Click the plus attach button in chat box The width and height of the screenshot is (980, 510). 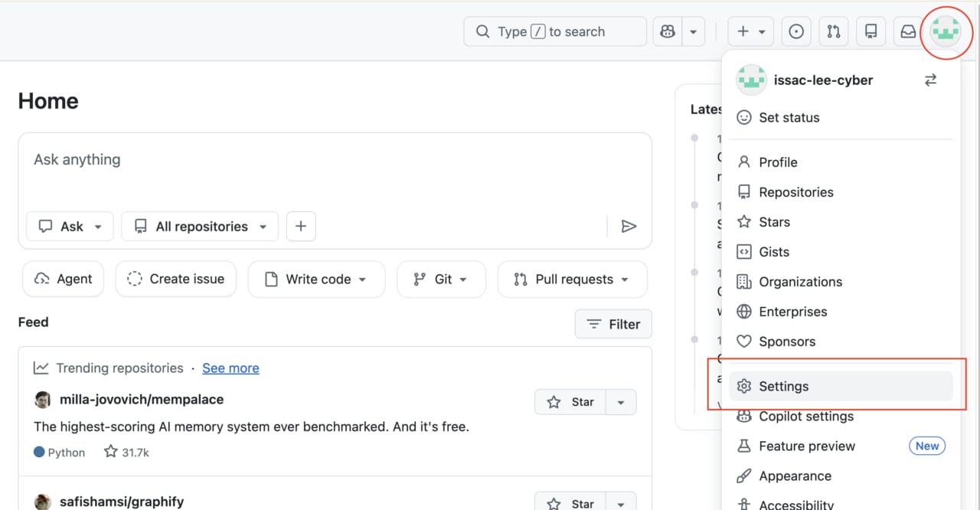(301, 227)
